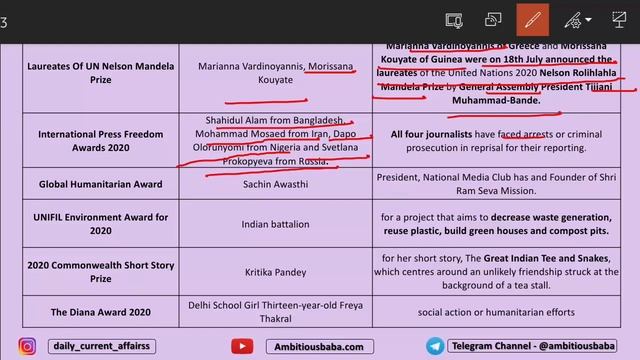Image resolution: width=640 pixels, height=360 pixels.
Task: Click the presenter view screen icon
Action: pyautogui.click(x=454, y=20)
